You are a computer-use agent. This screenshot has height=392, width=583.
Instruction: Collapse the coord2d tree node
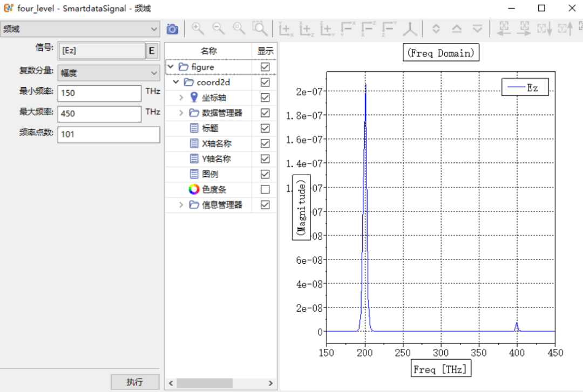point(176,82)
